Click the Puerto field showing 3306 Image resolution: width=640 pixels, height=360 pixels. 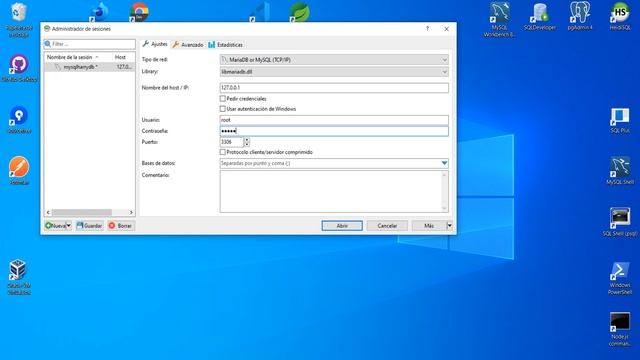click(231, 142)
